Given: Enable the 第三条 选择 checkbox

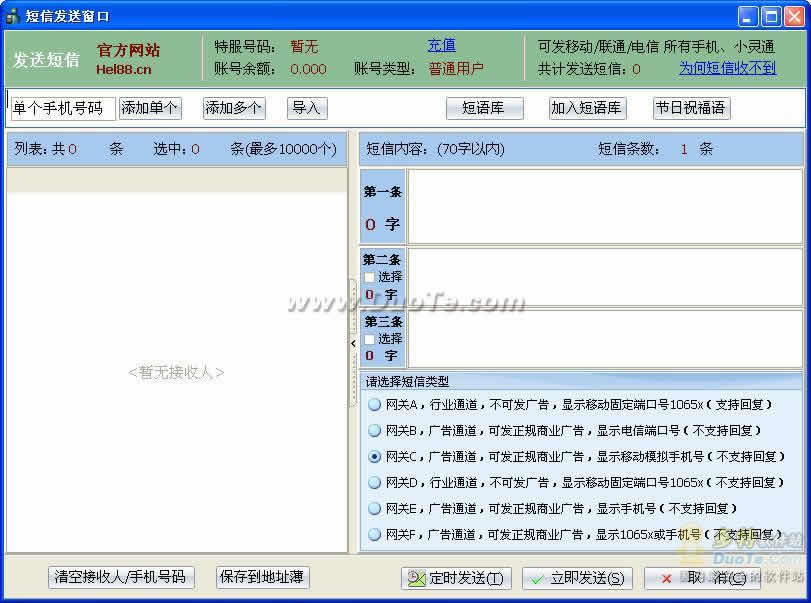Looking at the screenshot, I should [x=370, y=339].
